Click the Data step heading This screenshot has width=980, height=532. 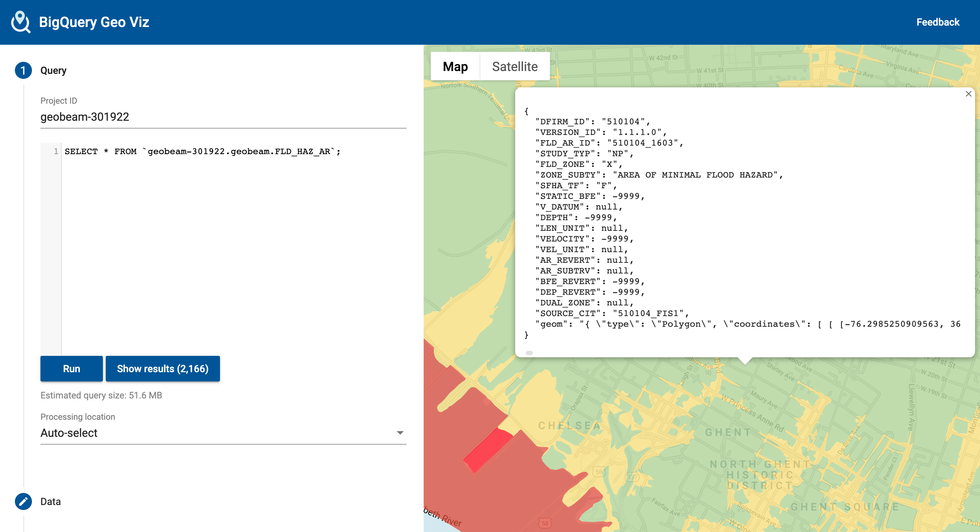click(x=51, y=501)
